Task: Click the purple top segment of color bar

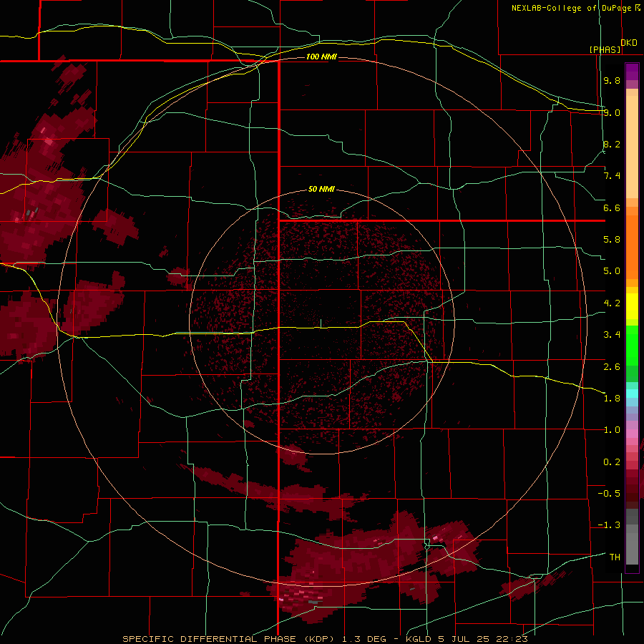Action: pyautogui.click(x=632, y=72)
